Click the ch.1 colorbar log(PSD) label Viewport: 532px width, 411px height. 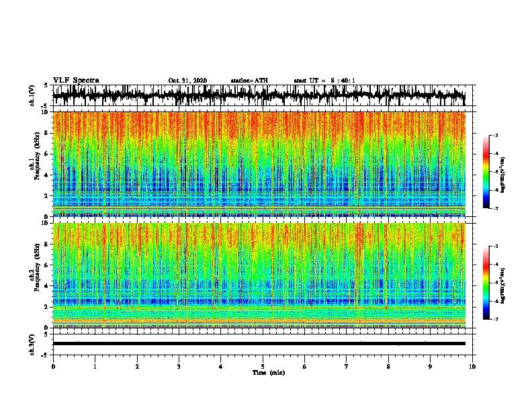[503, 175]
